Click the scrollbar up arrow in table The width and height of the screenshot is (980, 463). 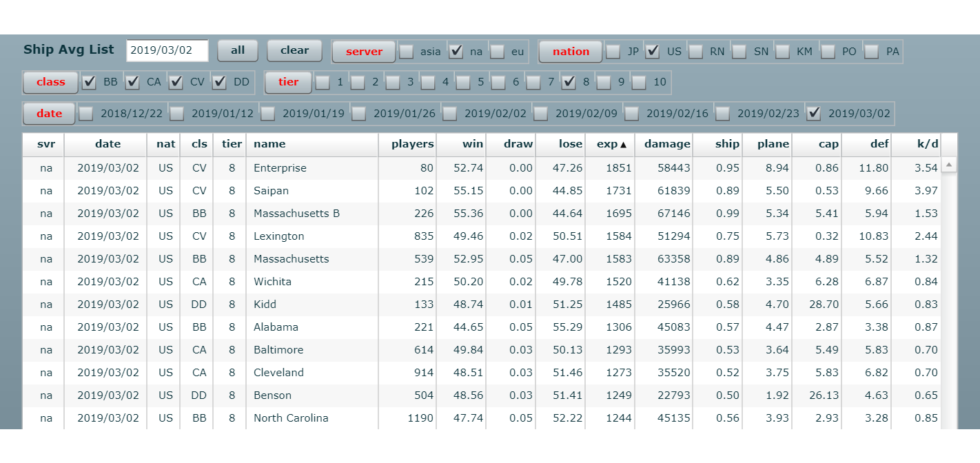click(x=949, y=165)
